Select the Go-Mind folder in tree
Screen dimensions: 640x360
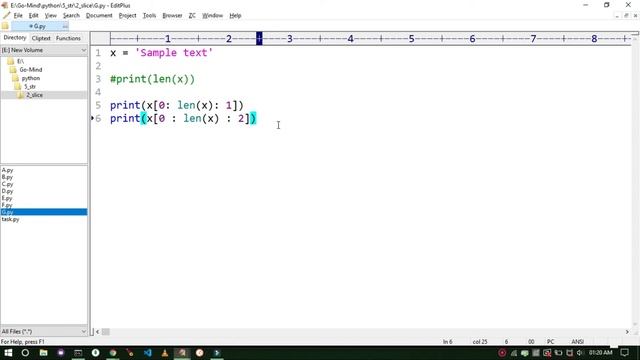(31, 70)
